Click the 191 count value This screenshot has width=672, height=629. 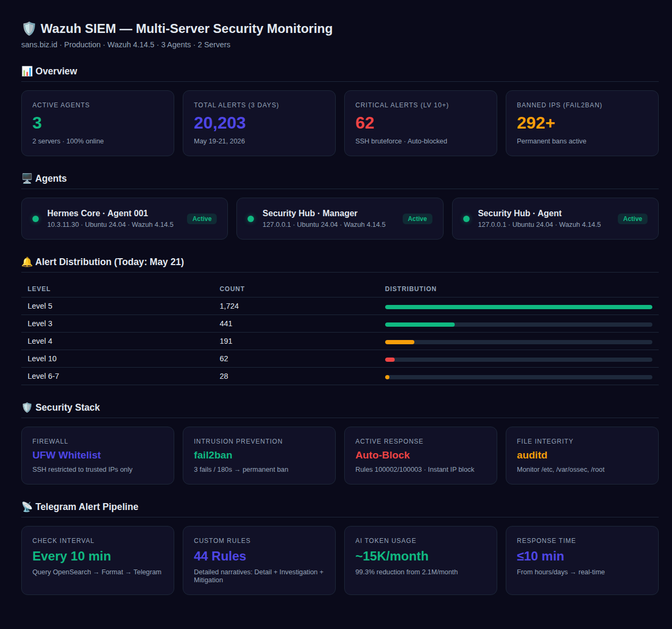[x=226, y=341]
